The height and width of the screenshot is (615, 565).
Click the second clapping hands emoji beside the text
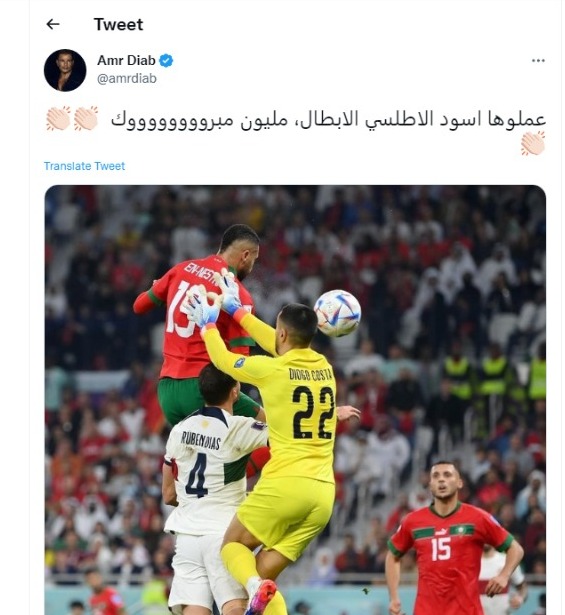pos(86,118)
